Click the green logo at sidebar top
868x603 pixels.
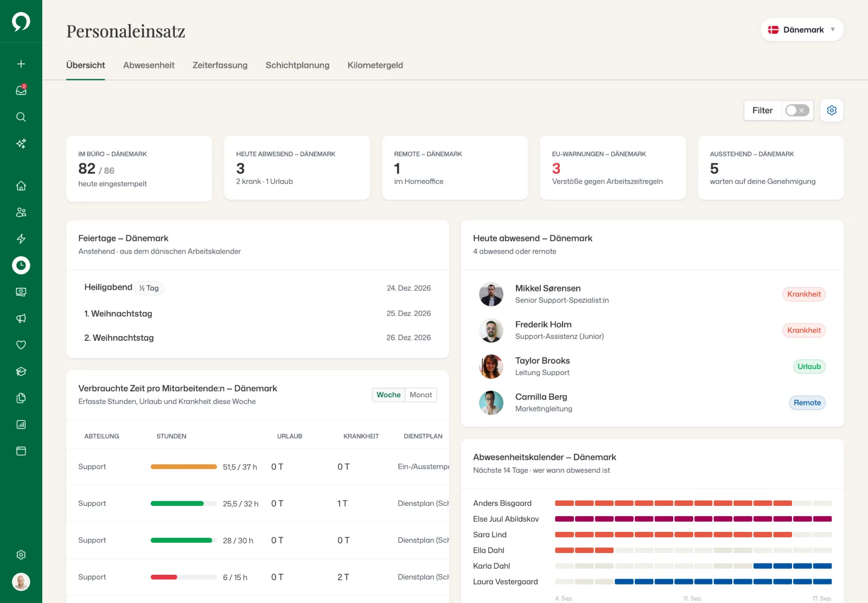[21, 22]
